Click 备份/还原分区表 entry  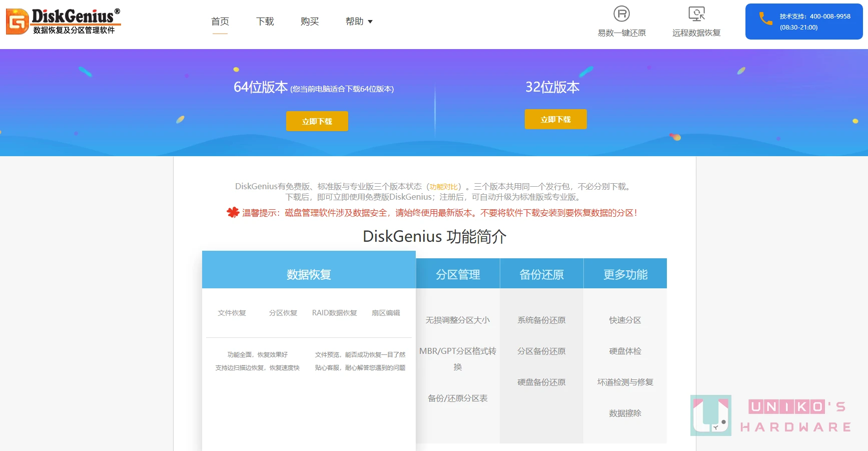458,398
